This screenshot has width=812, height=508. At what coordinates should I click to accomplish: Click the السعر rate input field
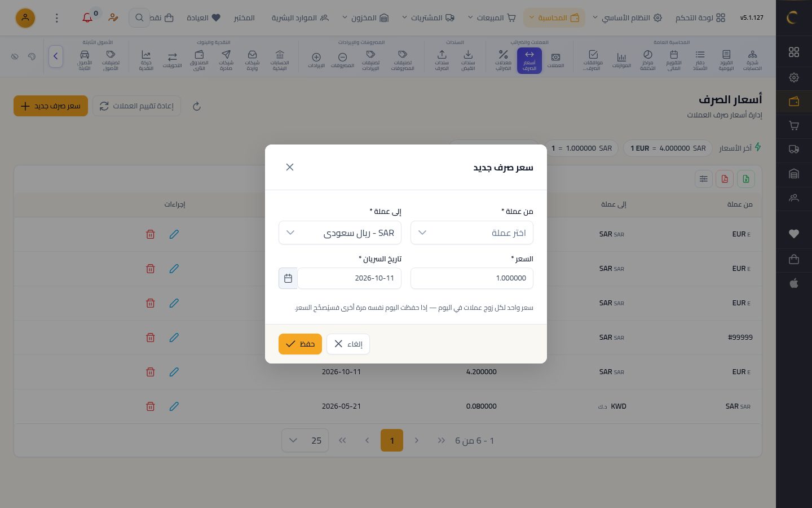click(472, 278)
